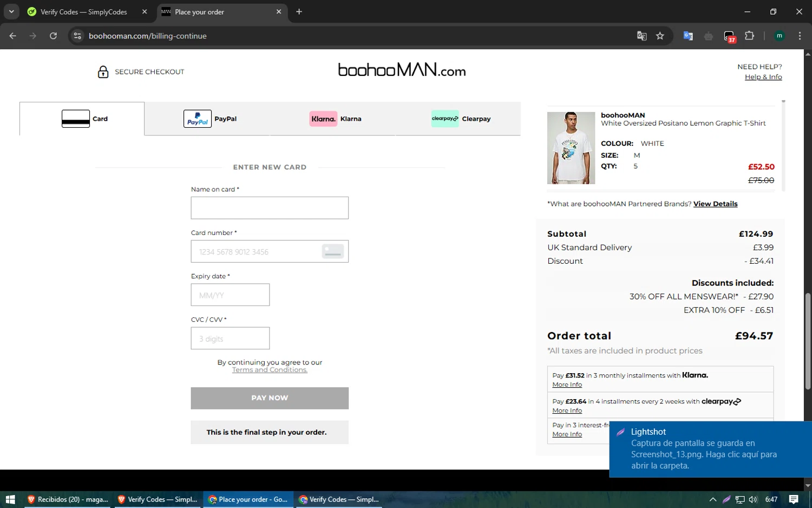This screenshot has width=812, height=508.
Task: Open the green profile avatar
Action: [x=780, y=36]
